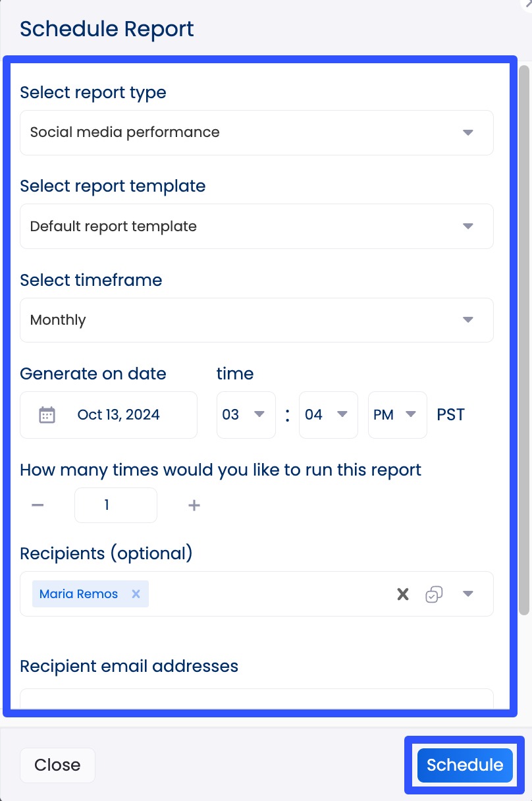The height and width of the screenshot is (801, 532).
Task: Select the run count value field showing 1
Action: (x=115, y=505)
